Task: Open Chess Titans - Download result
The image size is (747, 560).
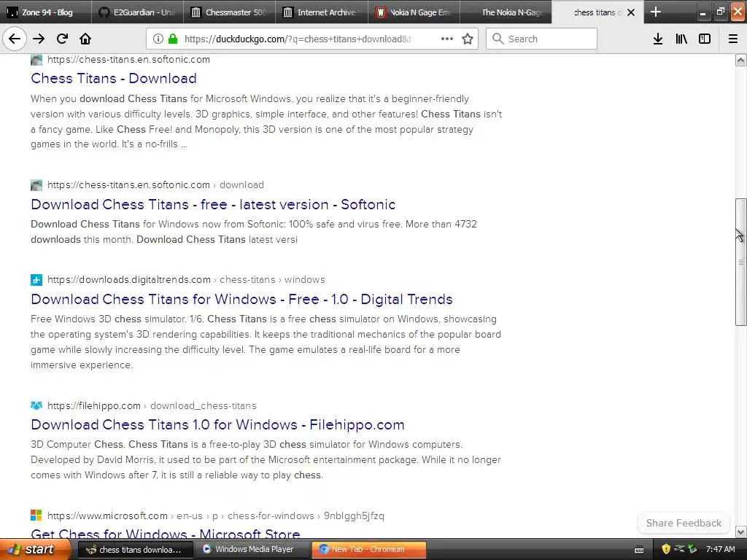Action: click(113, 78)
